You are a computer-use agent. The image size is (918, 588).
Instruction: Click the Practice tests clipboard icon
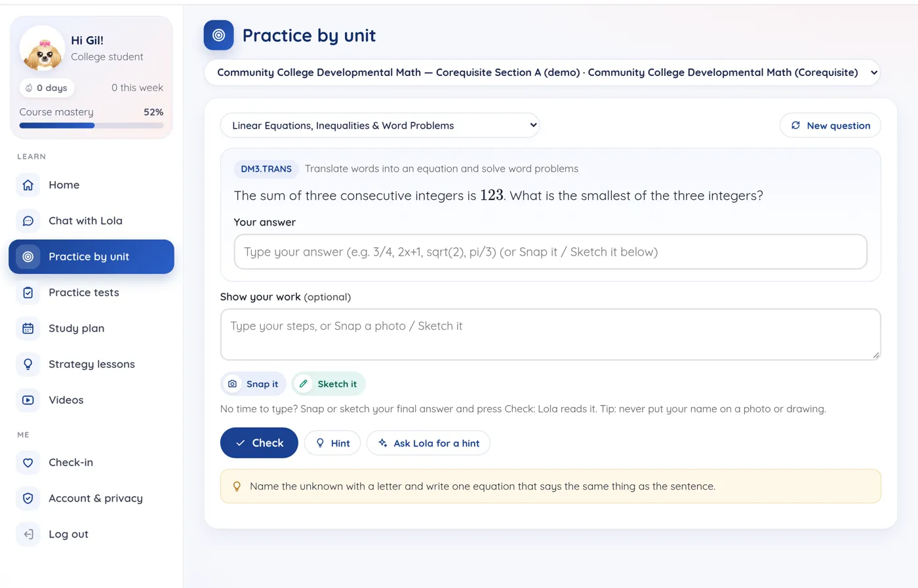pos(28,292)
